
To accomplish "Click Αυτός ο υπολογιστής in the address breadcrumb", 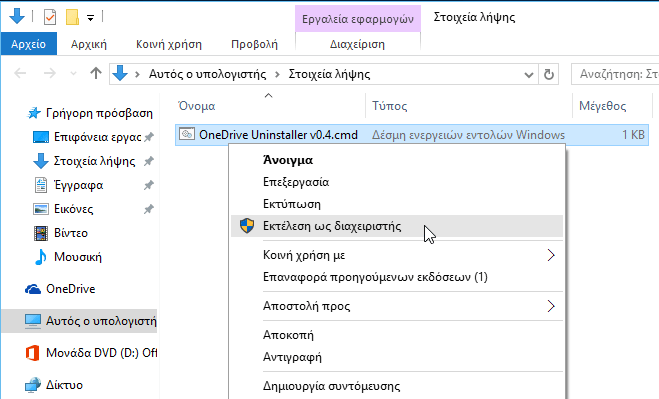I will [208, 74].
